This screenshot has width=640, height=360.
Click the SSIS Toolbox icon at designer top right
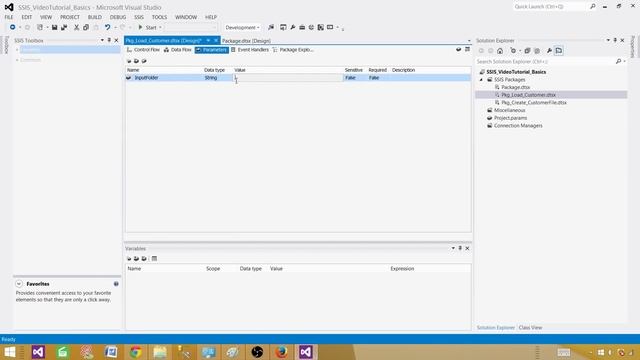coord(467,49)
